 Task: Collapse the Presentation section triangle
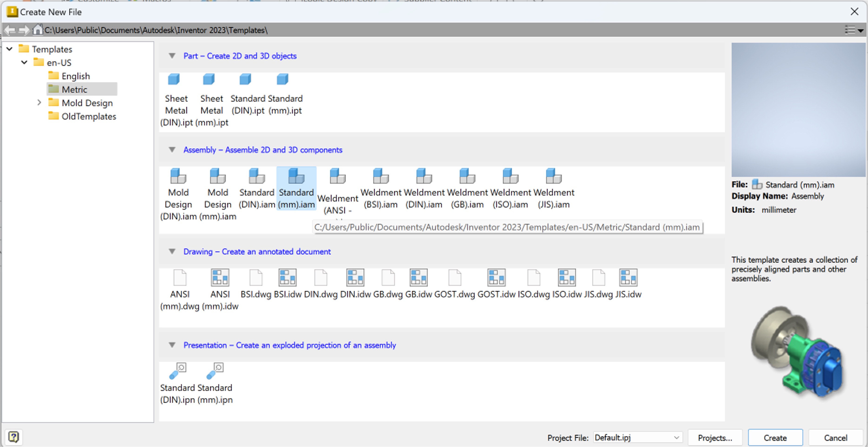(x=172, y=345)
